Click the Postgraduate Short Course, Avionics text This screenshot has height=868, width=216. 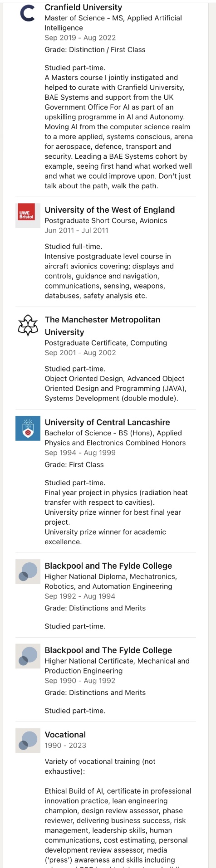pos(106,220)
